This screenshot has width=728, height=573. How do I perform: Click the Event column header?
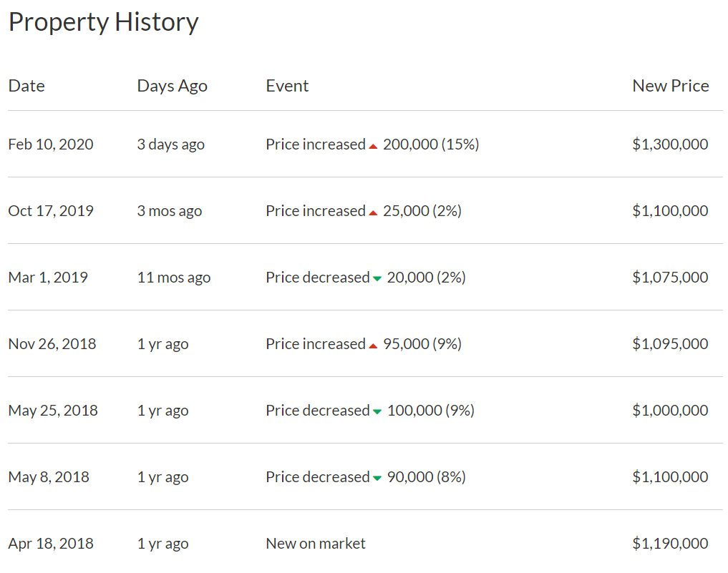pos(287,86)
